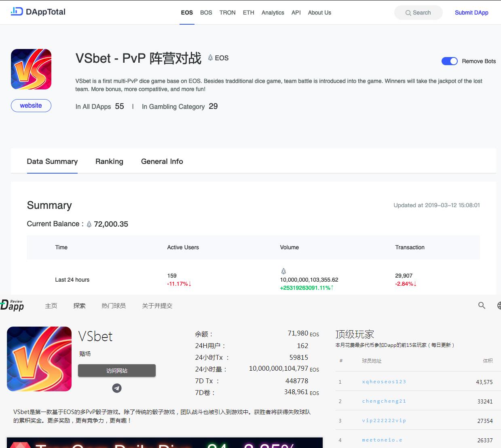Open player xqheoseos123 address
The height and width of the screenshot is (448, 501).
[384, 382]
